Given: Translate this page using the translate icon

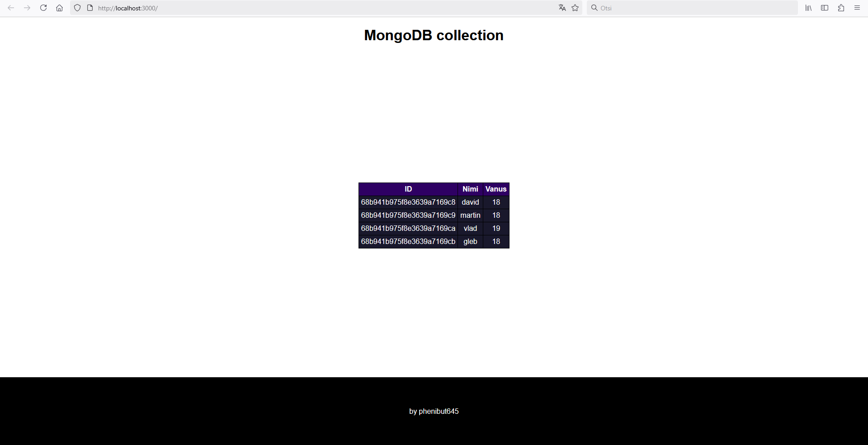Looking at the screenshot, I should 562,8.
